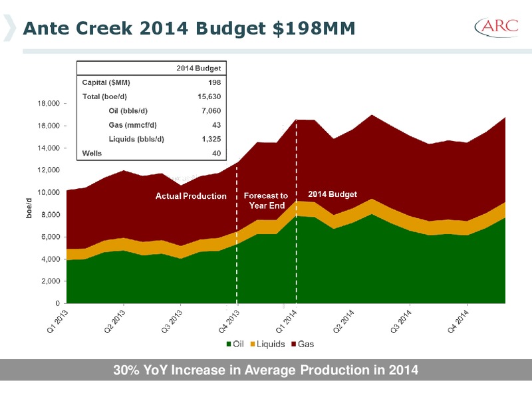Viewport: 532px width, 399px height.
Task: Click the dashed line at Q1 2014
Action: coord(297,212)
